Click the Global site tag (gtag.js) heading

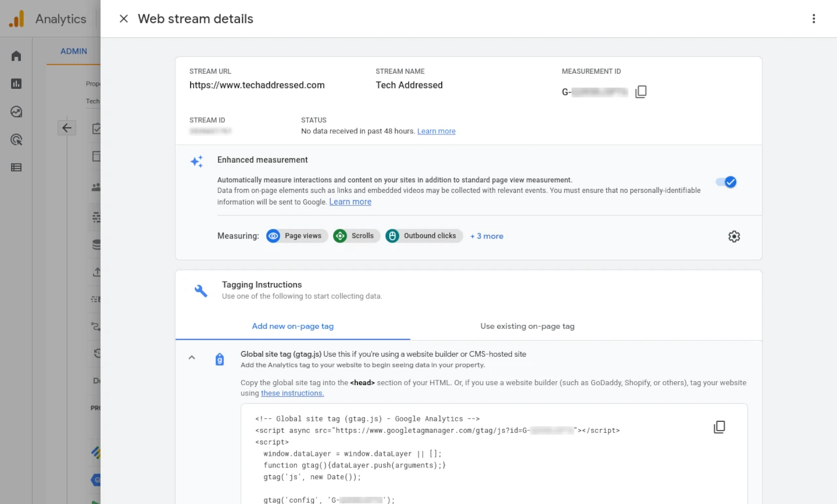(281, 354)
